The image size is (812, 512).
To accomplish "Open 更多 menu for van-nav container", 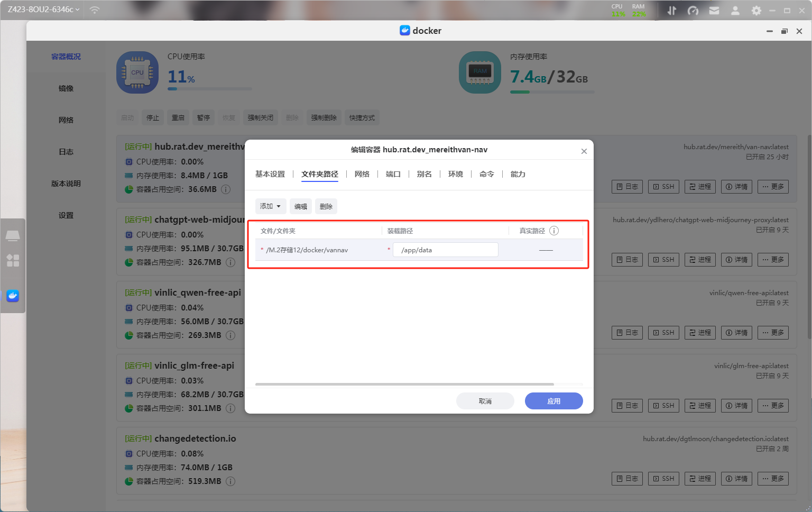I will (773, 187).
